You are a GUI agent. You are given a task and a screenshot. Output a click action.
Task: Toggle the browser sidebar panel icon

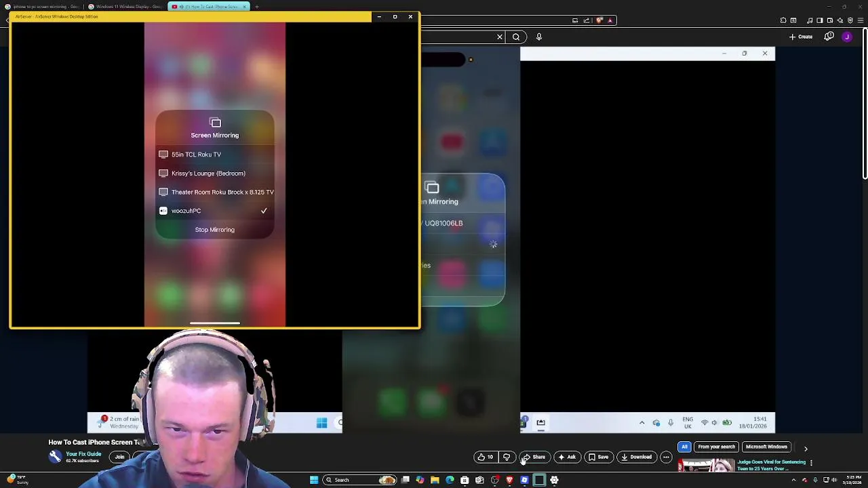click(x=819, y=20)
